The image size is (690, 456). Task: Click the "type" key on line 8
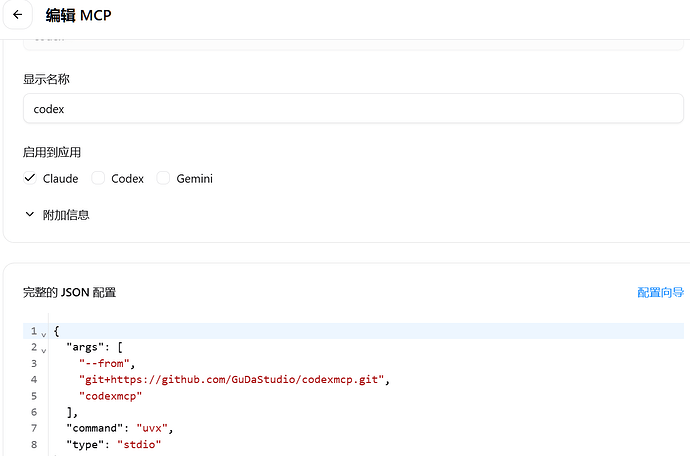click(85, 444)
